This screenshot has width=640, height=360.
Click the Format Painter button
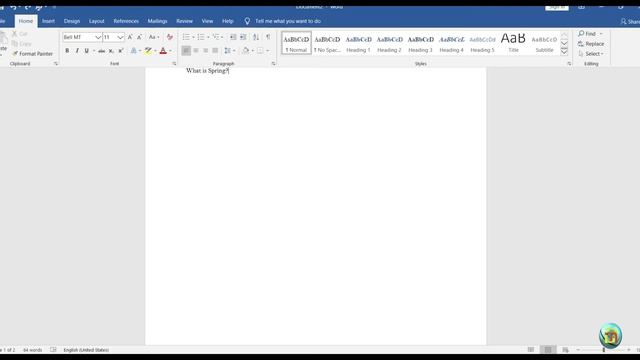pos(32,53)
